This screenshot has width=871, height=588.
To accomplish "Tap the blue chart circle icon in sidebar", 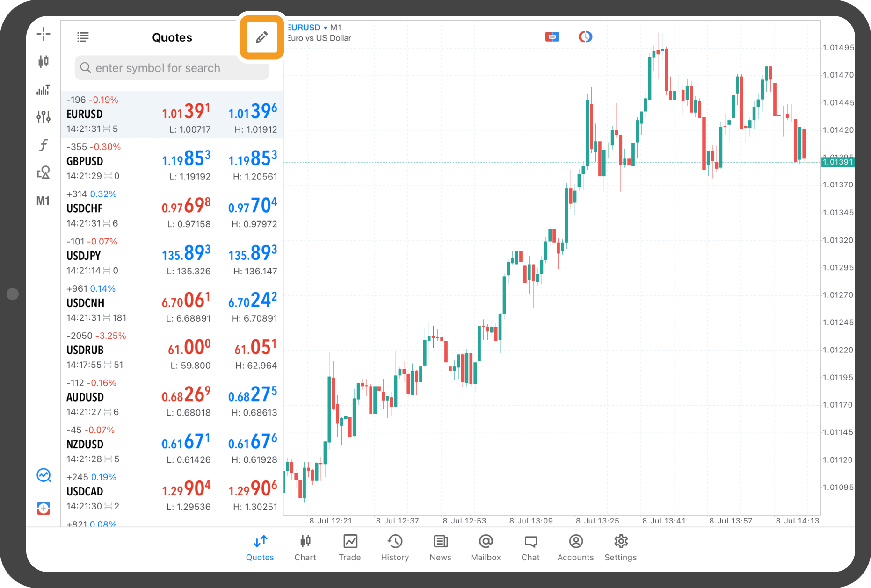I will tap(44, 475).
